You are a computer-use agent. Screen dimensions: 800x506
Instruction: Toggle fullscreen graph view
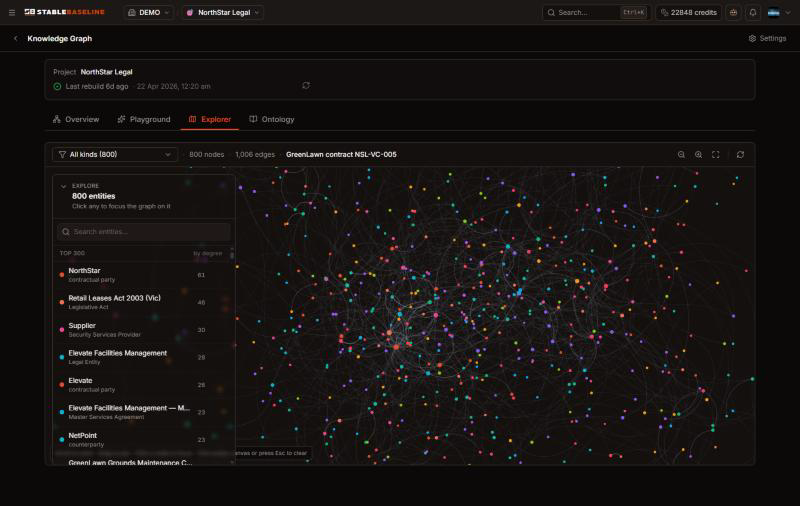click(716, 155)
